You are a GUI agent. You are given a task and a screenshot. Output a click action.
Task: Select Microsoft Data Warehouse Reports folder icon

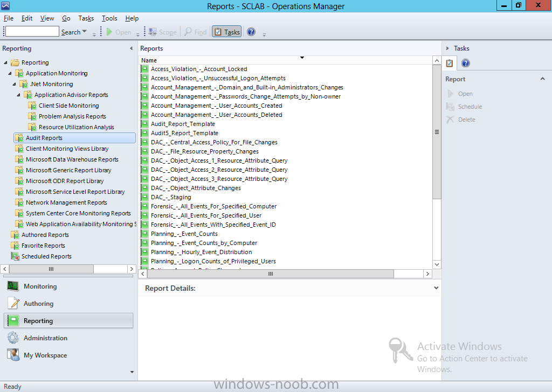19,159
